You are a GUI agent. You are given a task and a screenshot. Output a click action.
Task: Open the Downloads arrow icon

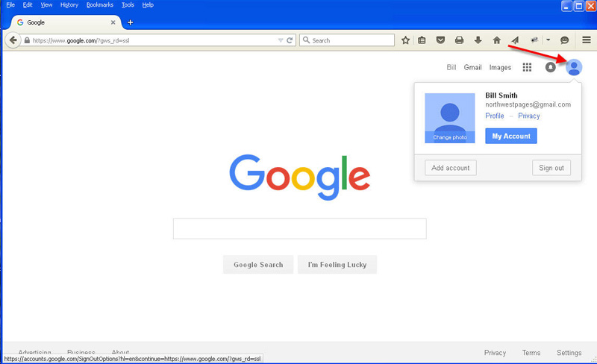(478, 40)
